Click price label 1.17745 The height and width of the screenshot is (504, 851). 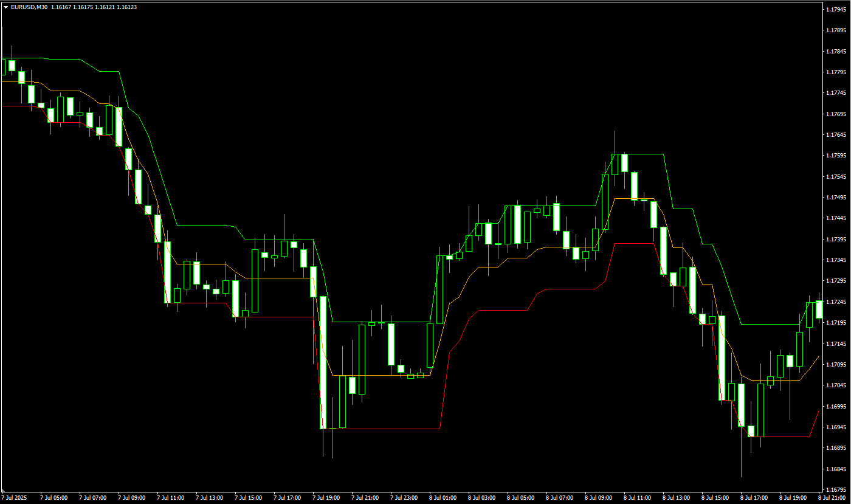[836, 93]
